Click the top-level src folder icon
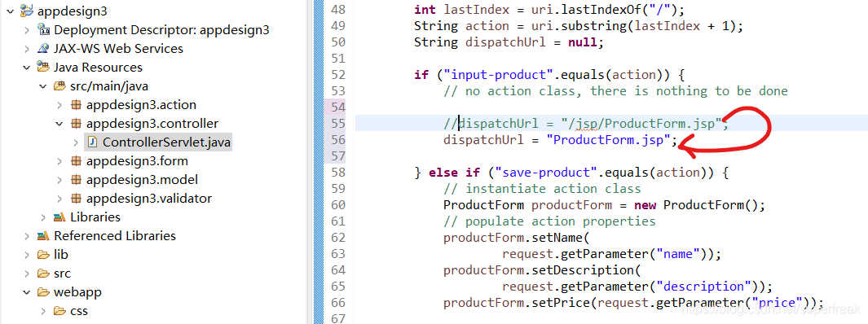This screenshot has width=868, height=324. pos(43,274)
